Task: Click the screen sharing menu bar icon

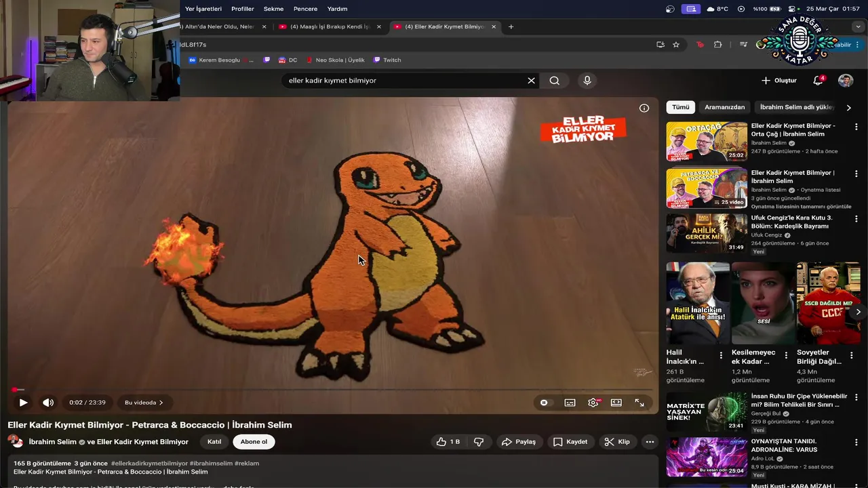Action: (691, 9)
